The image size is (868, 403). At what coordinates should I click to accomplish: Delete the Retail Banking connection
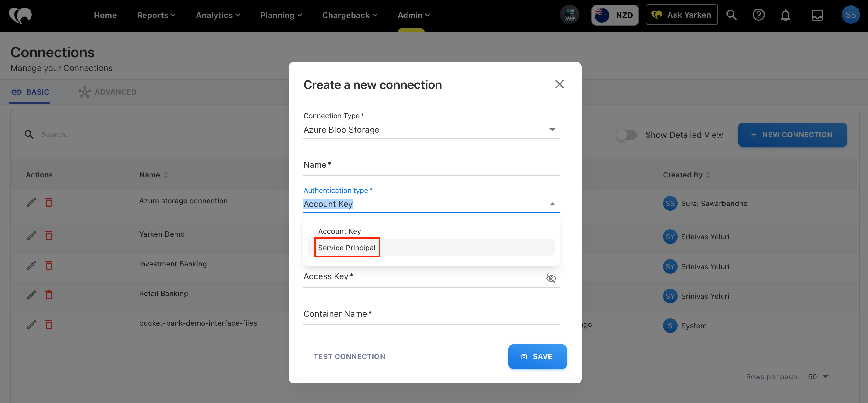click(49, 294)
